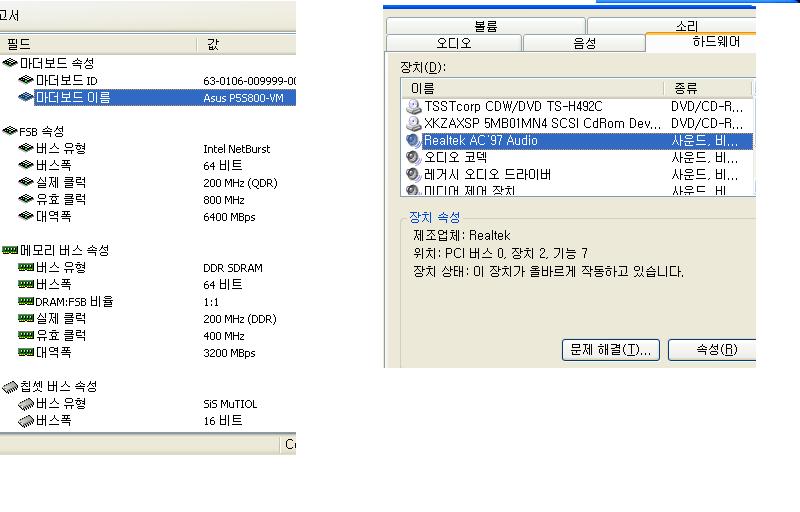Click icon beside 6400 MBps 대역폭

(x=26, y=216)
